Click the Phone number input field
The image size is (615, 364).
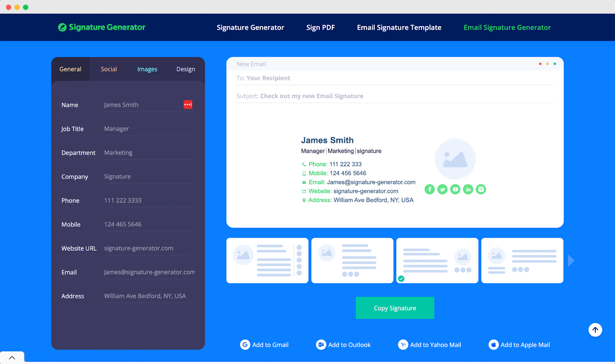(x=149, y=200)
